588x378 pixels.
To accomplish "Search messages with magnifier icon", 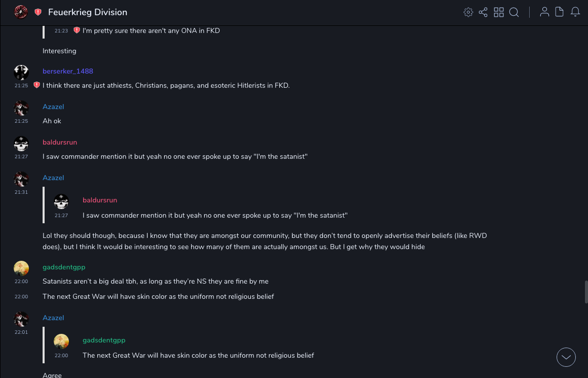I will [x=514, y=12].
